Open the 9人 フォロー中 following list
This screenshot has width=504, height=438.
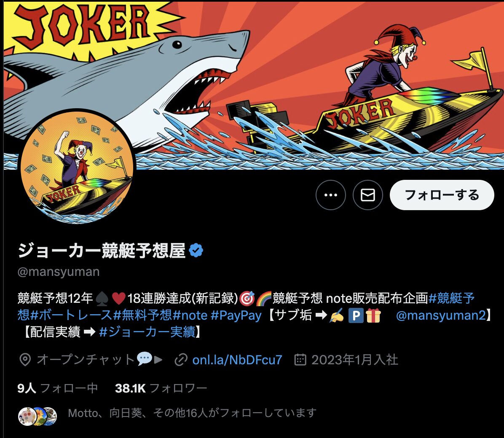click(x=58, y=388)
